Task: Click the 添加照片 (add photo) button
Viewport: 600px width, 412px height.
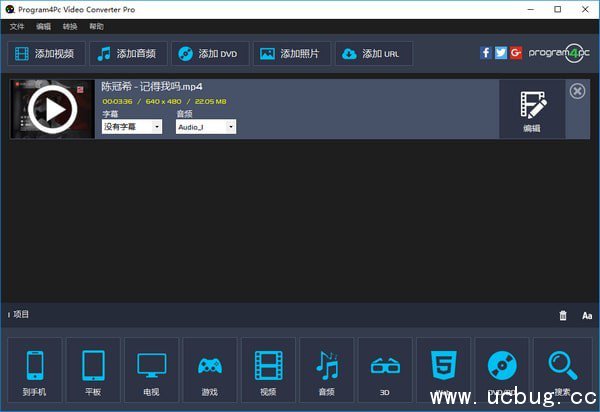Action: (x=292, y=54)
